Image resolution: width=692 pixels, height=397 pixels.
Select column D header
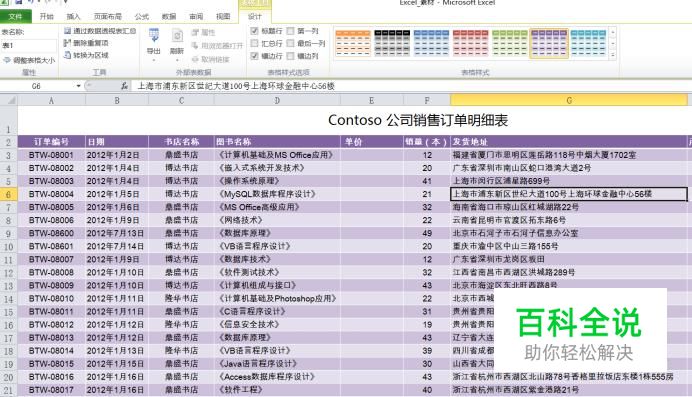click(277, 101)
